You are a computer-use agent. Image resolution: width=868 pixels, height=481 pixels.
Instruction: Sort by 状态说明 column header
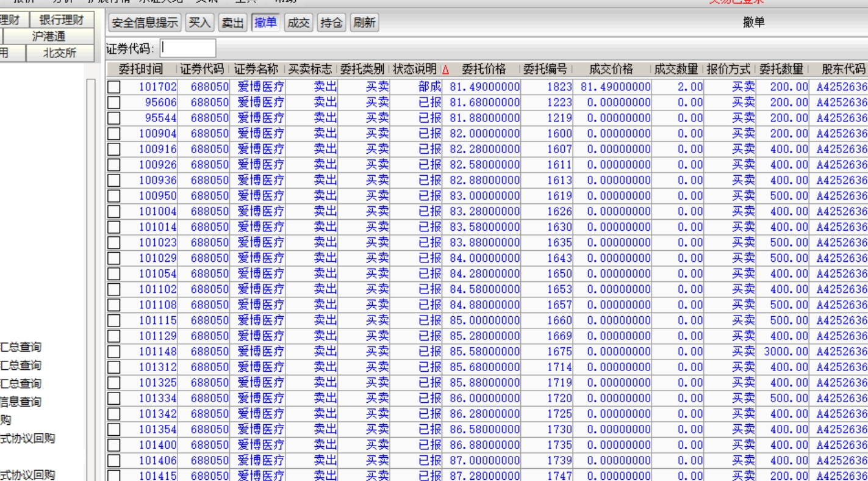click(x=415, y=70)
